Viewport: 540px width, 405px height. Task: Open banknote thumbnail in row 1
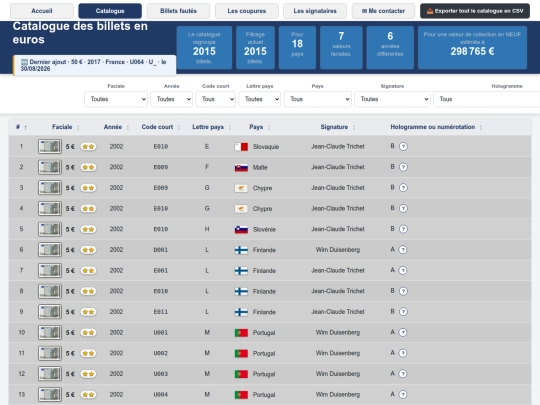(50, 146)
